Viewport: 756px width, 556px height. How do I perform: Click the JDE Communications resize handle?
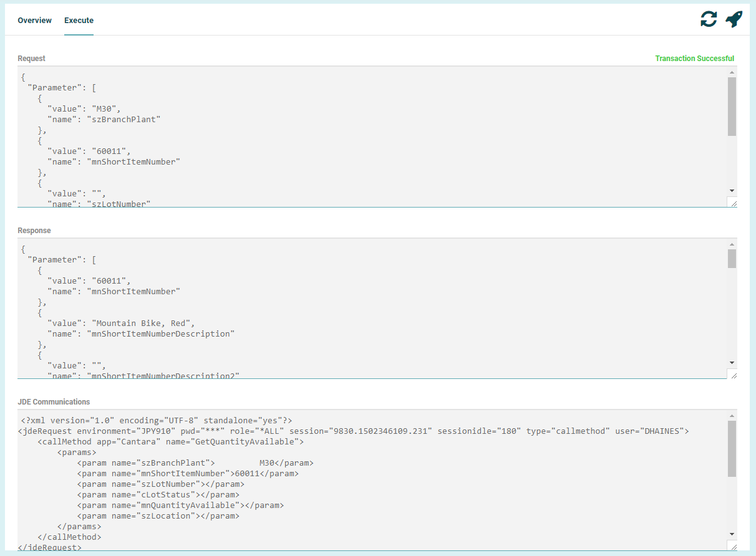click(732, 546)
